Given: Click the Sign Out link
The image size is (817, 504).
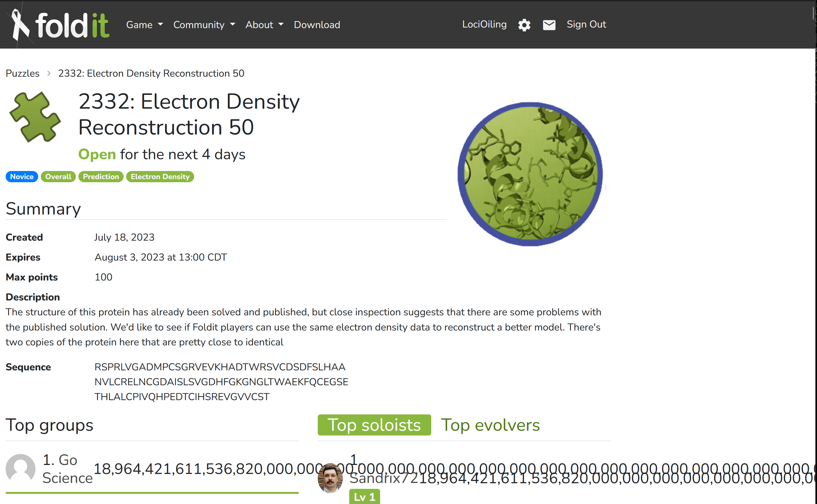Looking at the screenshot, I should (x=586, y=24).
